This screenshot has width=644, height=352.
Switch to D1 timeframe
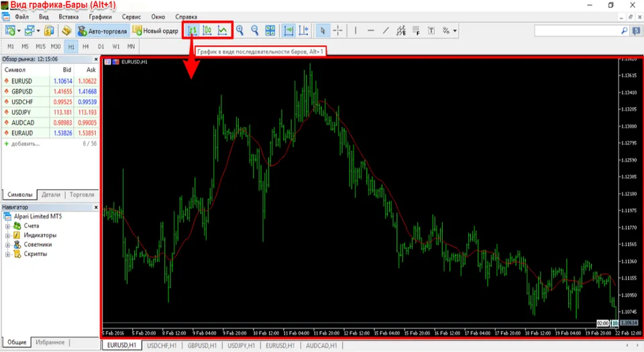101,46
